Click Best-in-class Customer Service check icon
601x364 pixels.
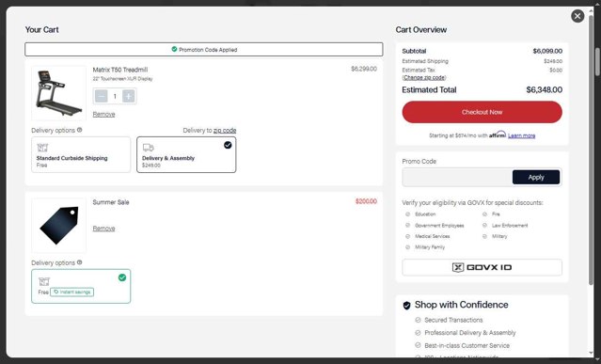[418, 345]
